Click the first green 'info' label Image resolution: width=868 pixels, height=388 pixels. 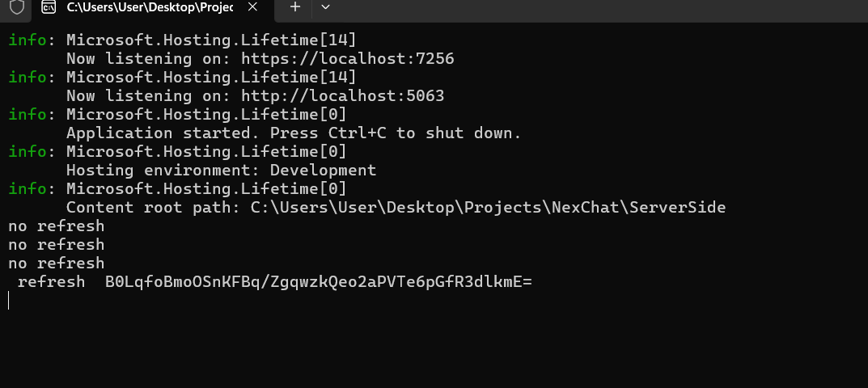(28, 40)
